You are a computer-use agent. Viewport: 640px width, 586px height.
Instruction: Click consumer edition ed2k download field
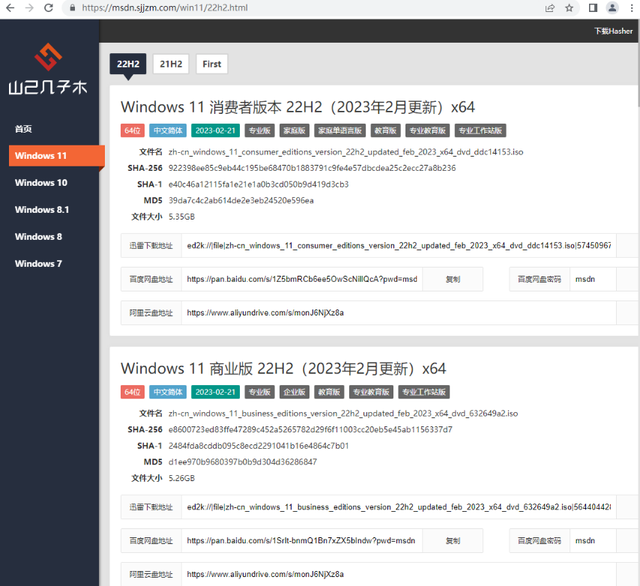pyautogui.click(x=399, y=246)
